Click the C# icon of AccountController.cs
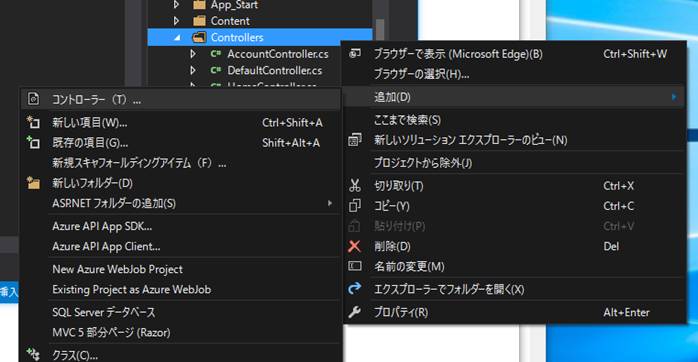The image size is (698, 362). 216,54
